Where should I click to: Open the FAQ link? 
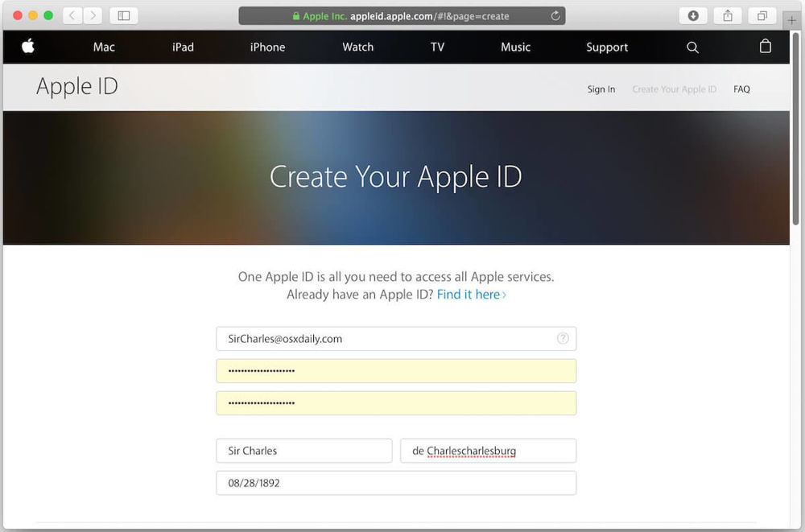(x=741, y=89)
